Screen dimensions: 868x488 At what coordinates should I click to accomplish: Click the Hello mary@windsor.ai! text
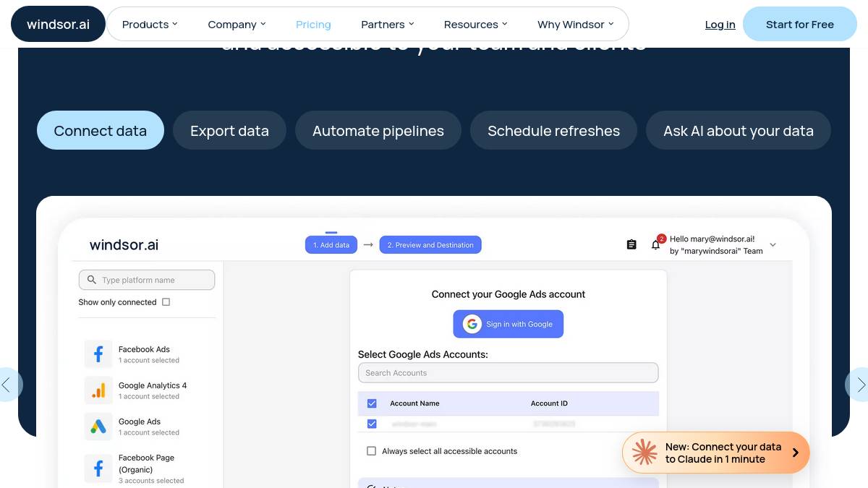pyautogui.click(x=712, y=239)
